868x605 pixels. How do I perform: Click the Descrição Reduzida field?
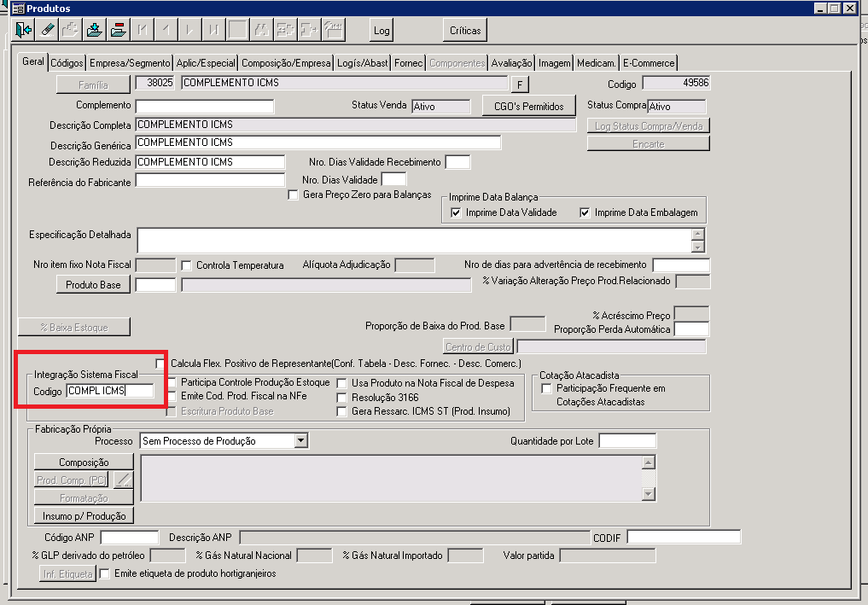210,162
